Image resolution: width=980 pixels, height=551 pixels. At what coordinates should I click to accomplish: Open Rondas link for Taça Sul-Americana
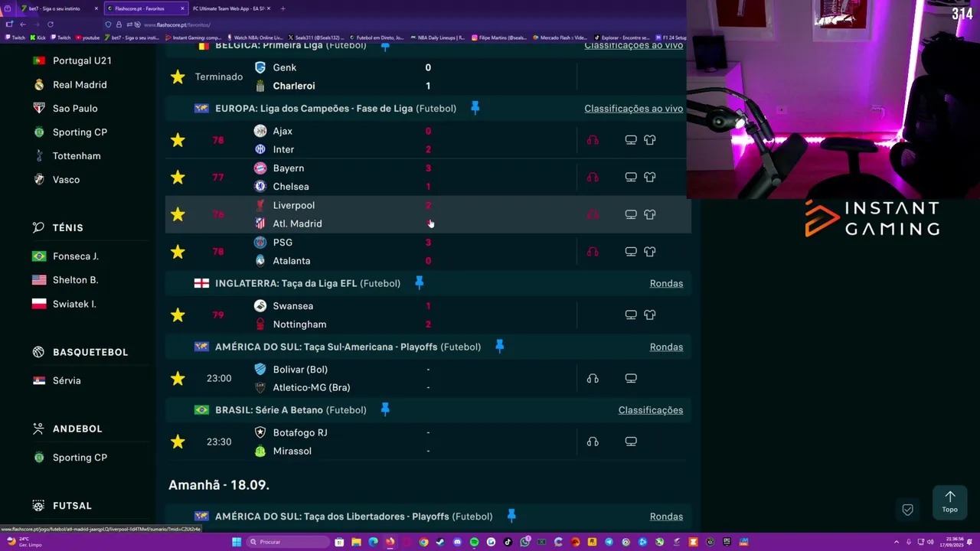666,347
